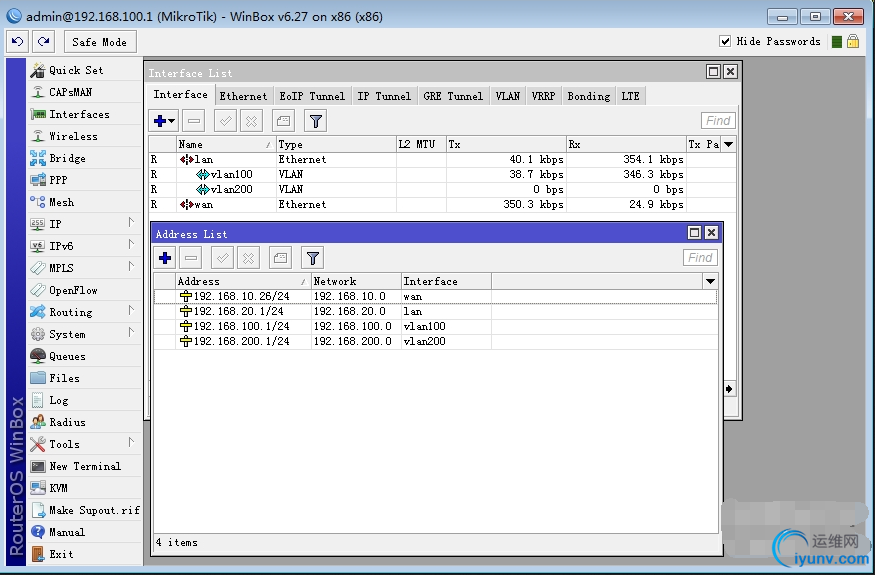Click Address List enable checkmark button
The image size is (875, 575).
tap(222, 258)
